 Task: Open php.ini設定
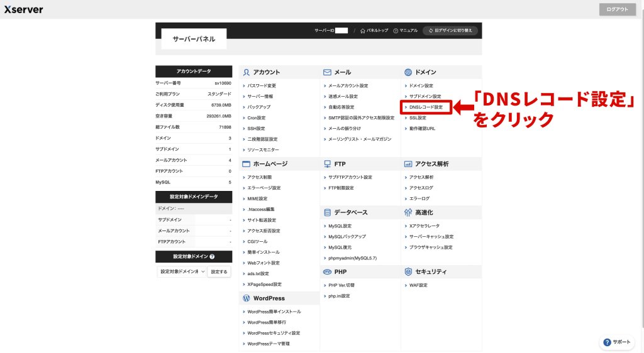coord(339,296)
